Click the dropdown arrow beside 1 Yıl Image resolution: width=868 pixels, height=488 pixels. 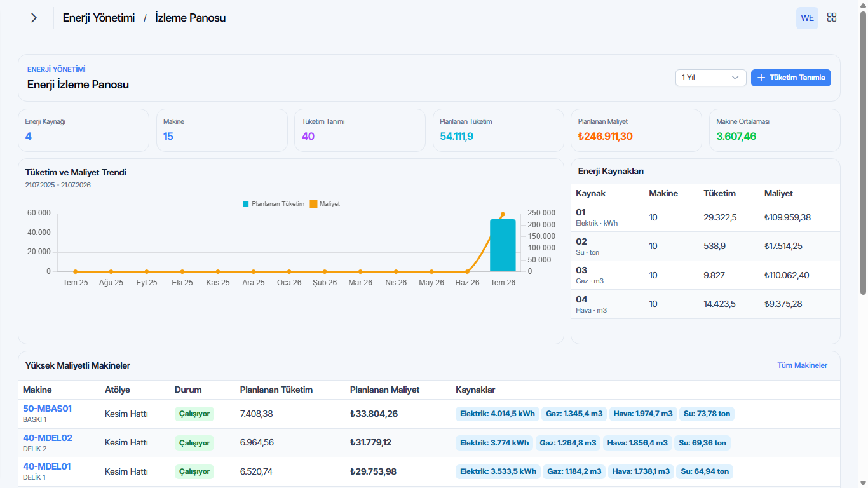pos(736,78)
